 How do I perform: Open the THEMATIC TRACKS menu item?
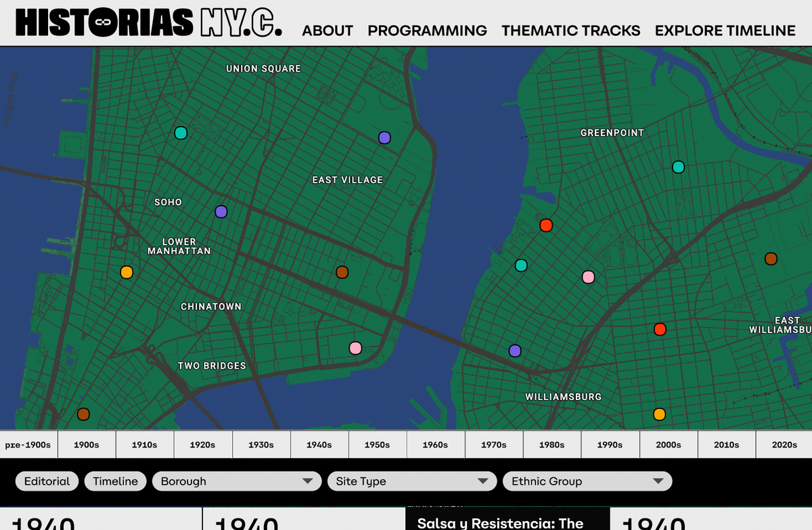coord(570,30)
